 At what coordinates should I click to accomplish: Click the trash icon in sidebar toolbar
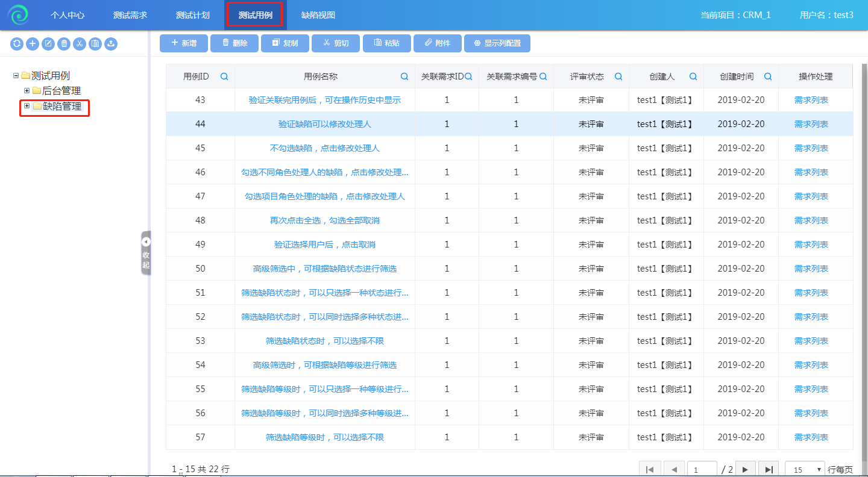pos(64,43)
